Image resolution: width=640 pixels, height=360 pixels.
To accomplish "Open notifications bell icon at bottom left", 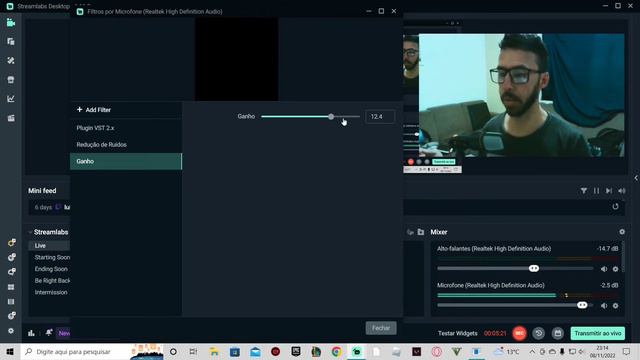I will (x=49, y=333).
